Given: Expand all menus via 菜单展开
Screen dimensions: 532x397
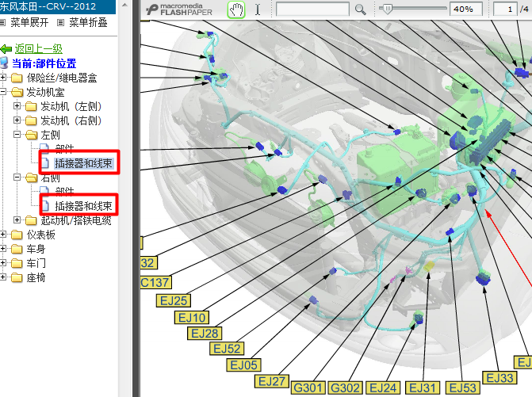Looking at the screenshot, I should (29, 23).
